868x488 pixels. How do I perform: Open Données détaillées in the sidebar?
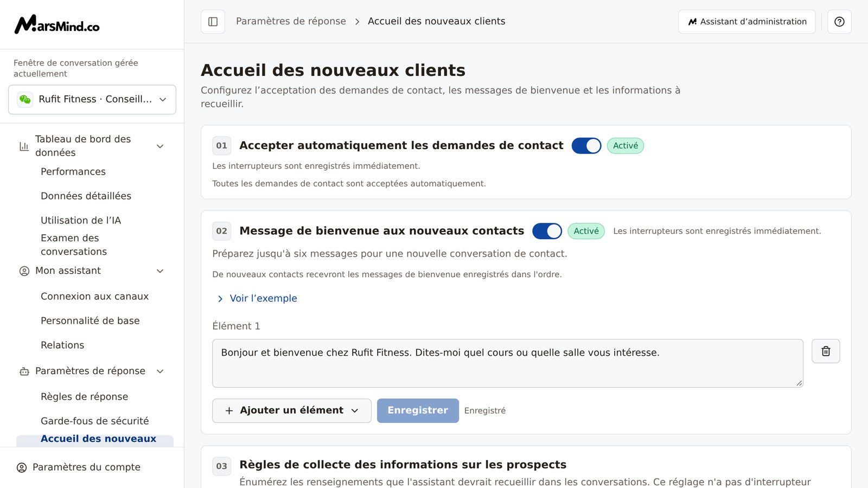(86, 196)
